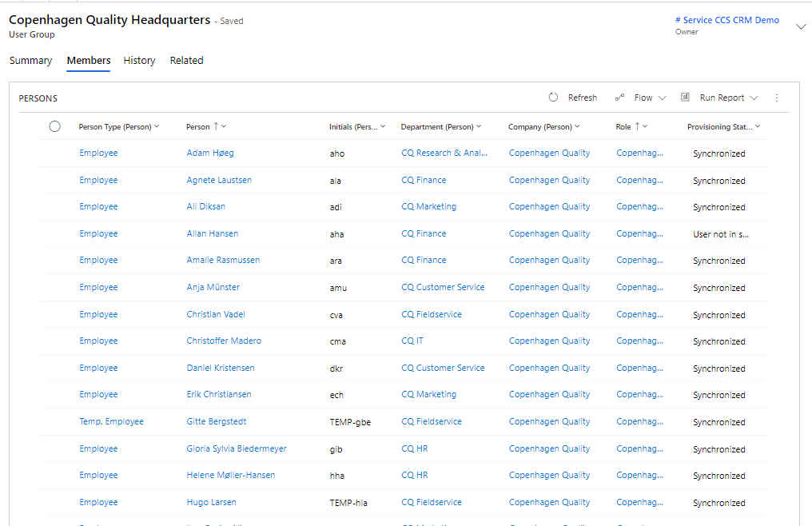Open Provisioning Status column dropdown
This screenshot has width=812, height=526.
pos(758,126)
